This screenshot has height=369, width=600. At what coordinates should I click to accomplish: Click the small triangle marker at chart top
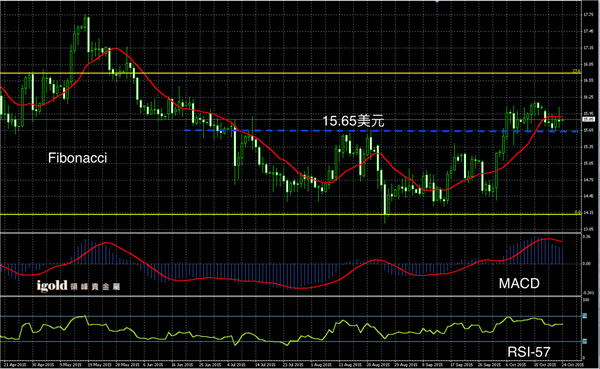click(437, 2)
